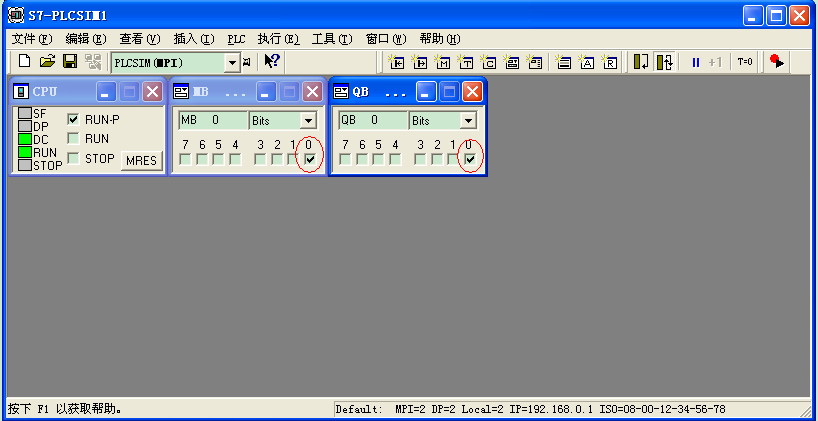The width and height of the screenshot is (818, 421).
Task: Click the QB sub-window title icon
Action: click(x=341, y=92)
